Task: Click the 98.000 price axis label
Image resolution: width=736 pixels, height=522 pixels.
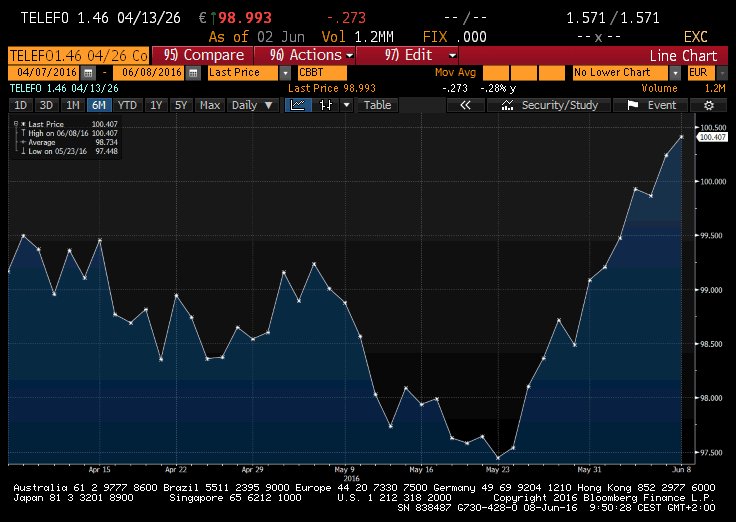Action: pos(713,398)
